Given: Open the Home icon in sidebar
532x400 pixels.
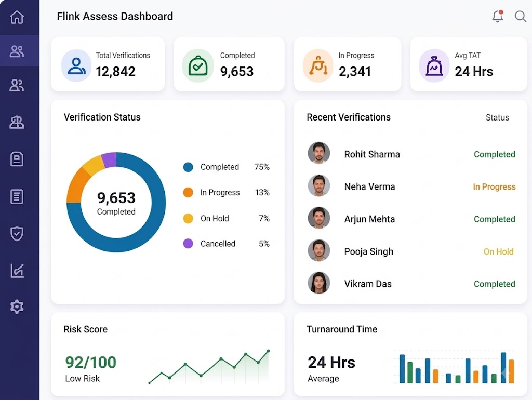Looking at the screenshot, I should (x=17, y=17).
